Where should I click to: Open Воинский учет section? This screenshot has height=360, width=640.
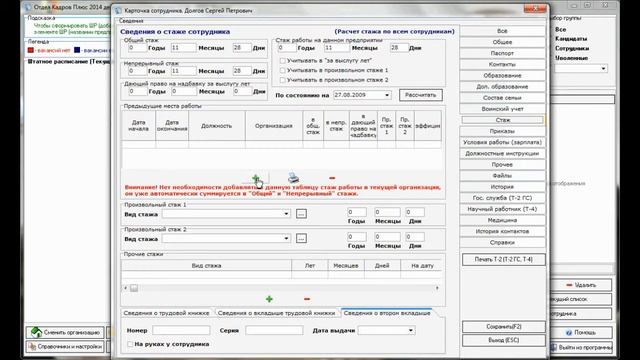tap(502, 109)
